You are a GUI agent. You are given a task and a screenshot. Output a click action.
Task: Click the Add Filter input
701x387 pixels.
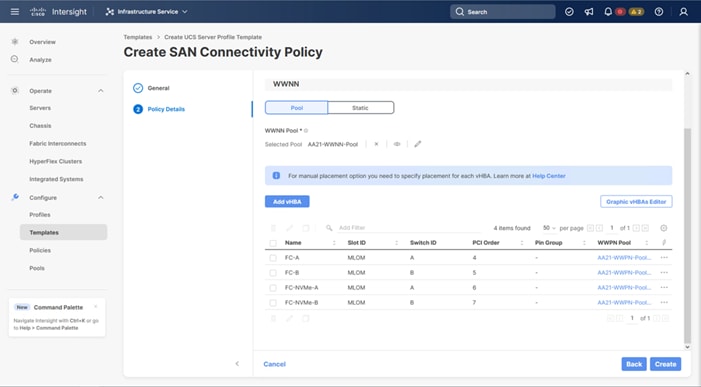tap(409, 228)
